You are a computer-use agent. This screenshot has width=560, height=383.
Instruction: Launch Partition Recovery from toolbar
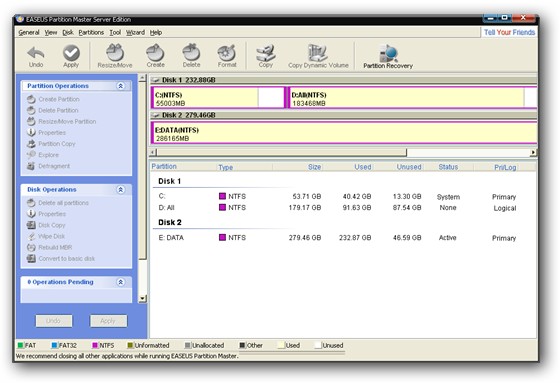pyautogui.click(x=388, y=56)
